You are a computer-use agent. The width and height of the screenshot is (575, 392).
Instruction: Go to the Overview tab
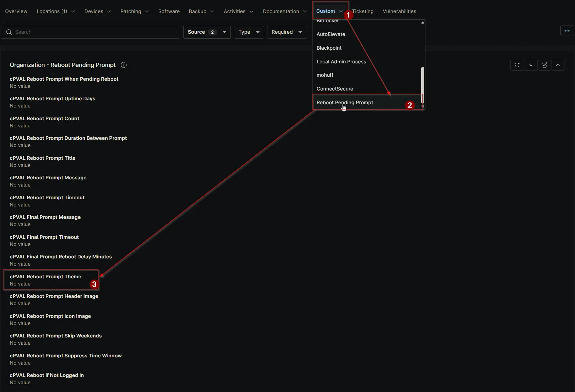click(x=16, y=11)
